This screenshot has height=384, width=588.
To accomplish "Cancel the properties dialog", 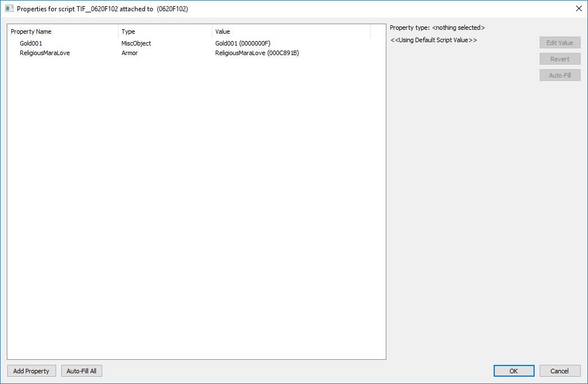I will click(x=559, y=371).
